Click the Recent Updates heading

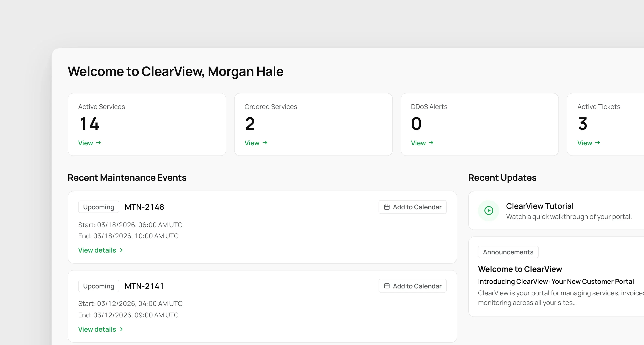[502, 178]
